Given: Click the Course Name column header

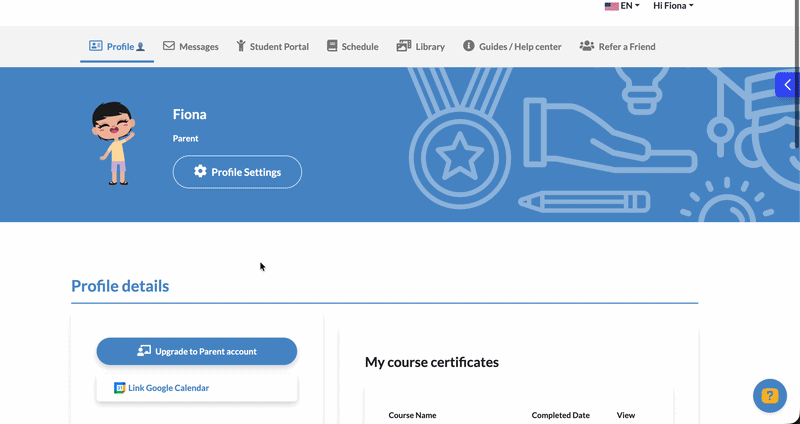Looking at the screenshot, I should pyautogui.click(x=412, y=415).
